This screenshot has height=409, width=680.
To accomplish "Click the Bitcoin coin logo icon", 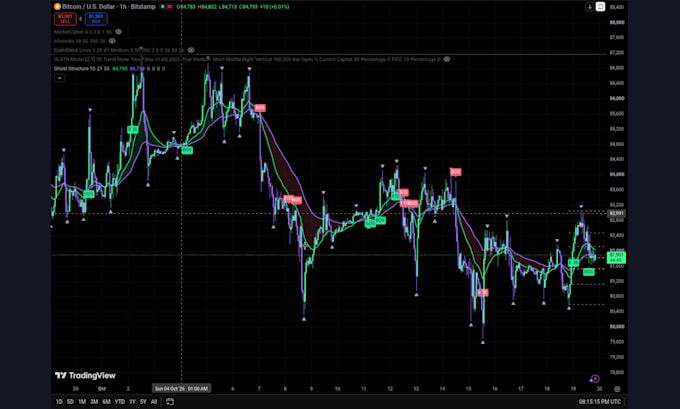I will (x=57, y=7).
